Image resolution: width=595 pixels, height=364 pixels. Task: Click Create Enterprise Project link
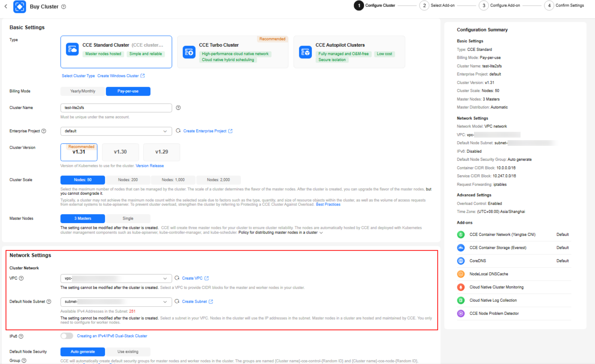click(x=205, y=131)
